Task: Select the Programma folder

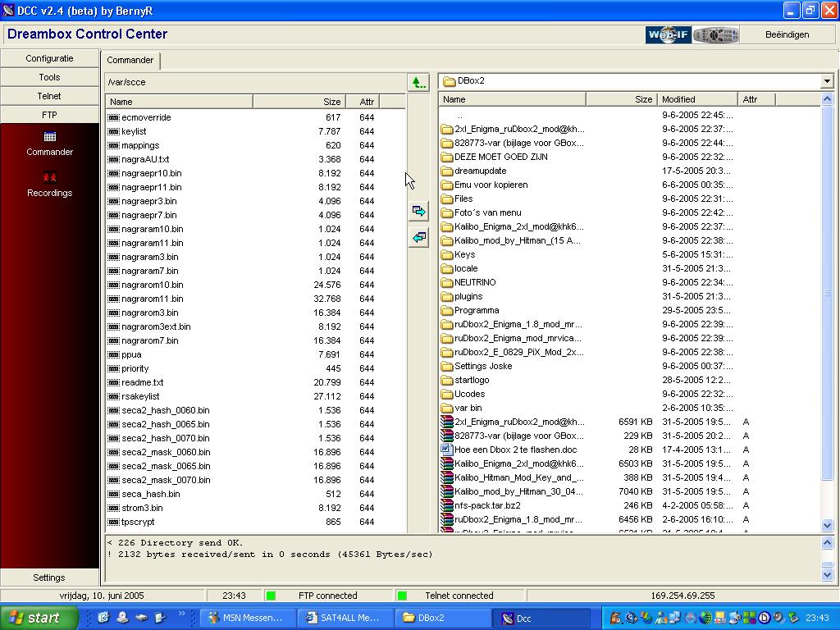Action: (630, 310)
